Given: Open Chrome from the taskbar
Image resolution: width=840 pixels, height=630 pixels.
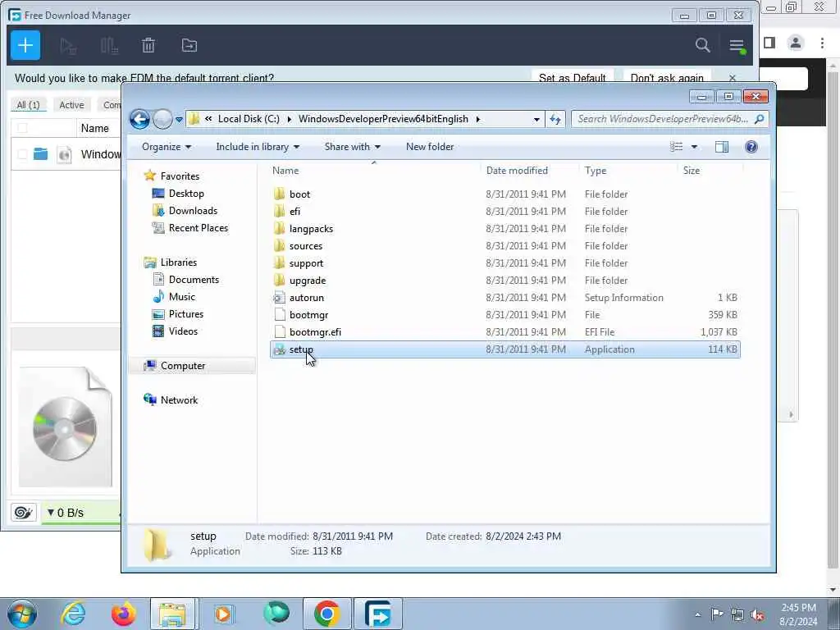Looking at the screenshot, I should click(326, 614).
